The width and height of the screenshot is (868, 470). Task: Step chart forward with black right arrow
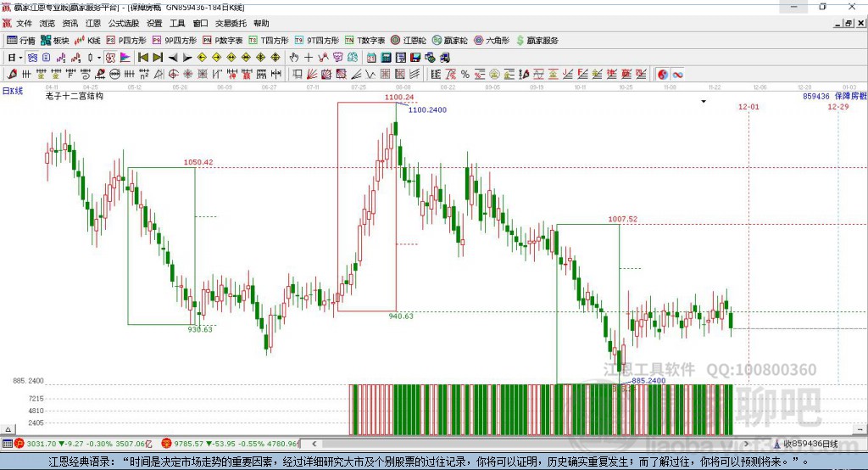[x=187, y=58]
